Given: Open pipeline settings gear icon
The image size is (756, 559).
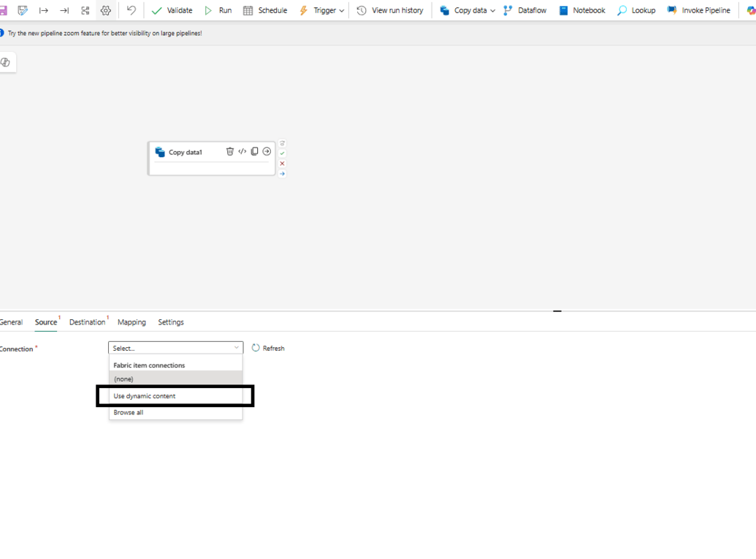Looking at the screenshot, I should (x=106, y=10).
